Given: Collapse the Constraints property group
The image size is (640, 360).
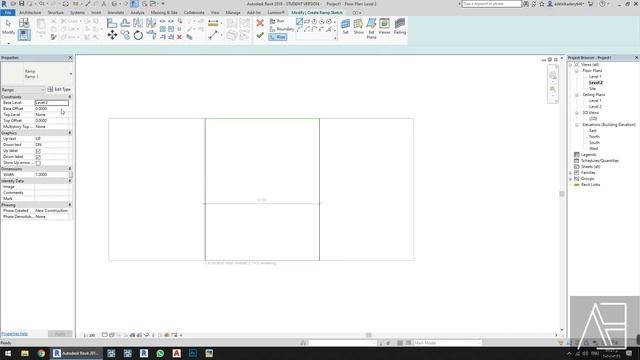Looking at the screenshot, I should click(70, 97).
